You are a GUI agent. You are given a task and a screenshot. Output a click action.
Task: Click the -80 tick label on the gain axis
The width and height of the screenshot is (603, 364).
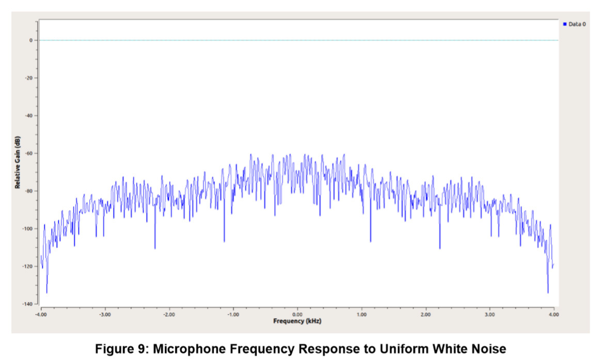pyautogui.click(x=29, y=191)
